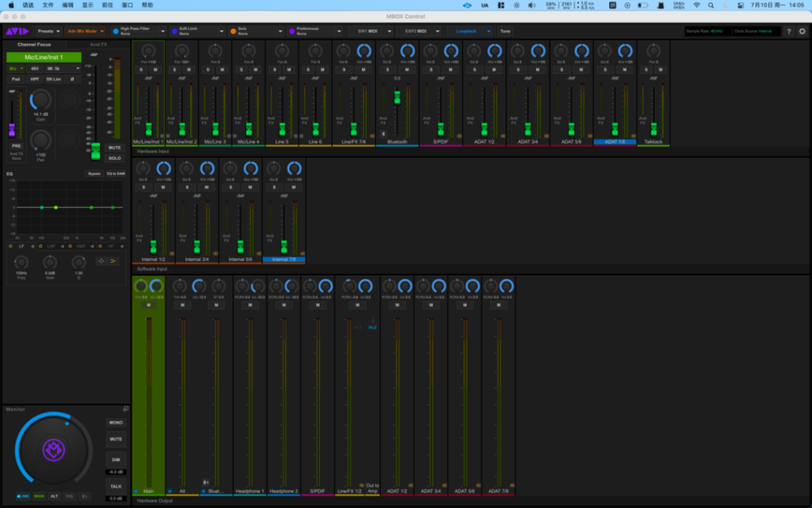The height and width of the screenshot is (508, 812).
Task: Open the MBOX settings gear
Action: 802,32
